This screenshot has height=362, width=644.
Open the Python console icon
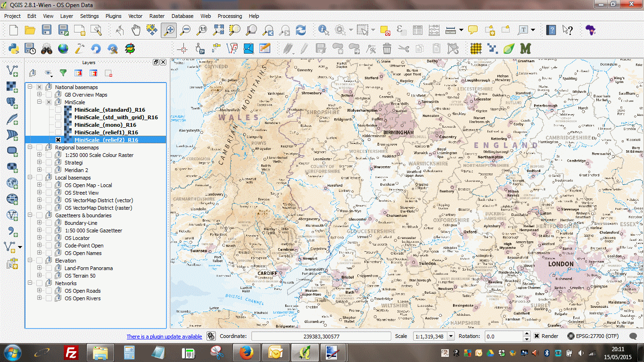tap(14, 48)
